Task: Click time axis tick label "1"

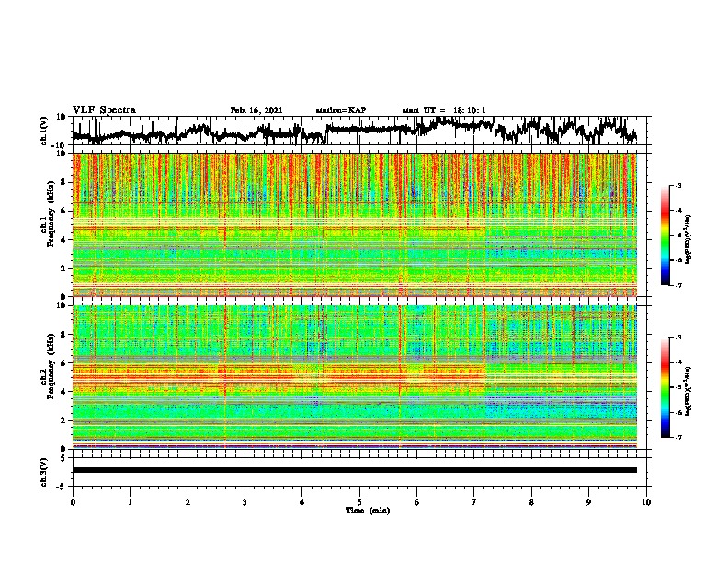Action: tap(130, 502)
